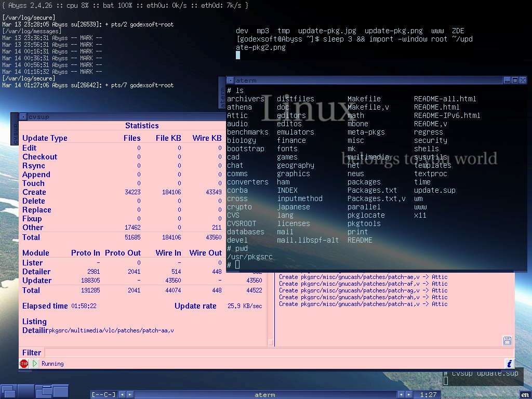Click the 'File KB' column header
This screenshot has width=532, height=399.
tap(168, 138)
